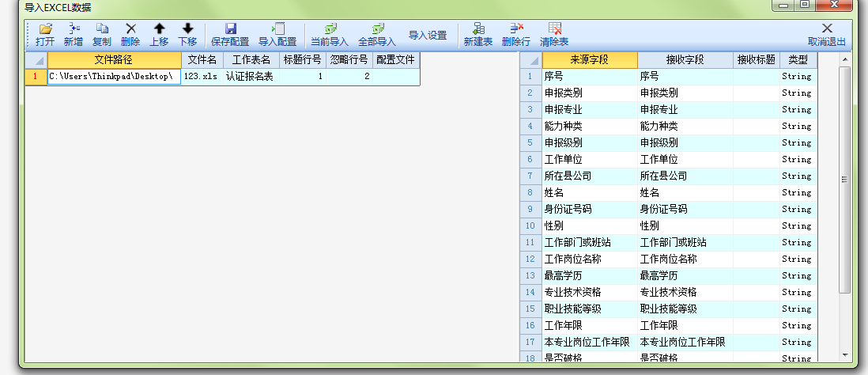
Task: Click the file path C:\Users\Thinkpad\Desktop\ field
Action: [115, 77]
